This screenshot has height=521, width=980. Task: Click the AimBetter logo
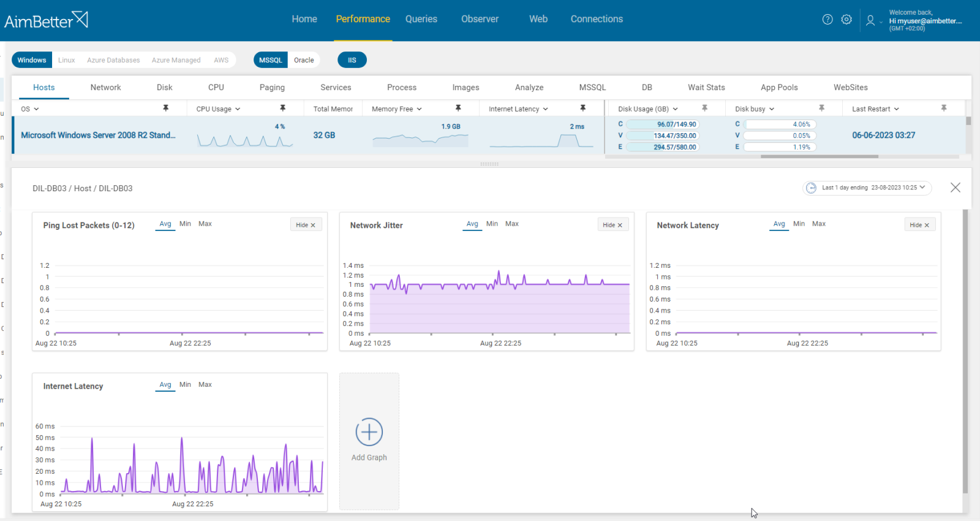tap(46, 20)
